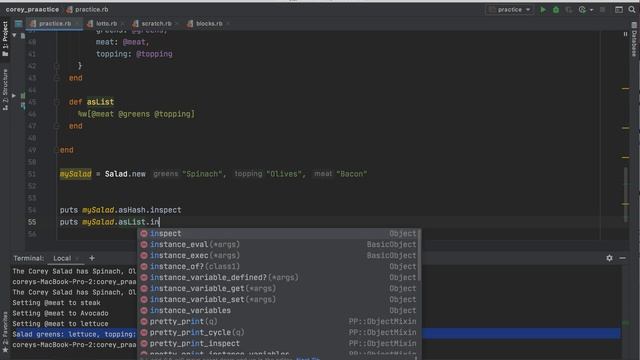Click the method icon beside pretty_print_inspect suggestion
The width and height of the screenshot is (640, 360).
click(144, 344)
